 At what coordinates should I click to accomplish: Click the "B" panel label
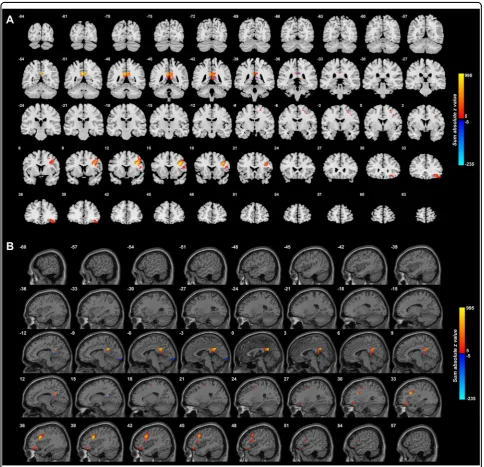click(10, 247)
